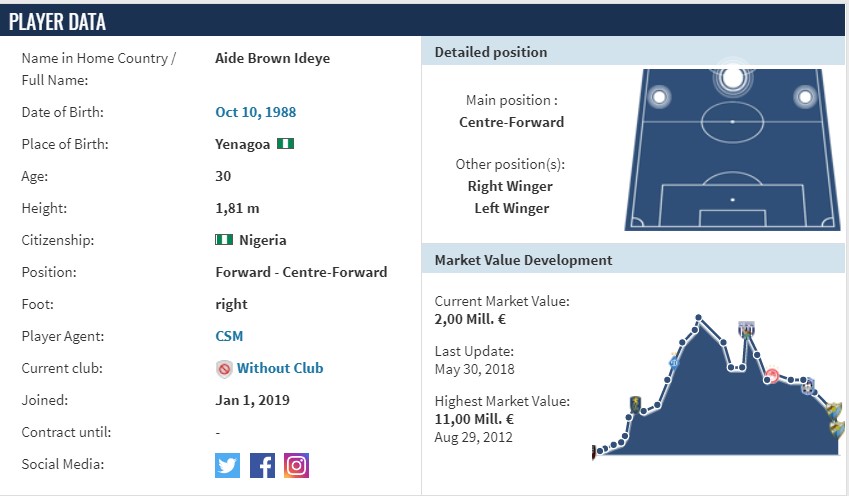Select the Right Winger spot on pitch
Viewport: 849px width, 496px height.
pyautogui.click(x=805, y=97)
